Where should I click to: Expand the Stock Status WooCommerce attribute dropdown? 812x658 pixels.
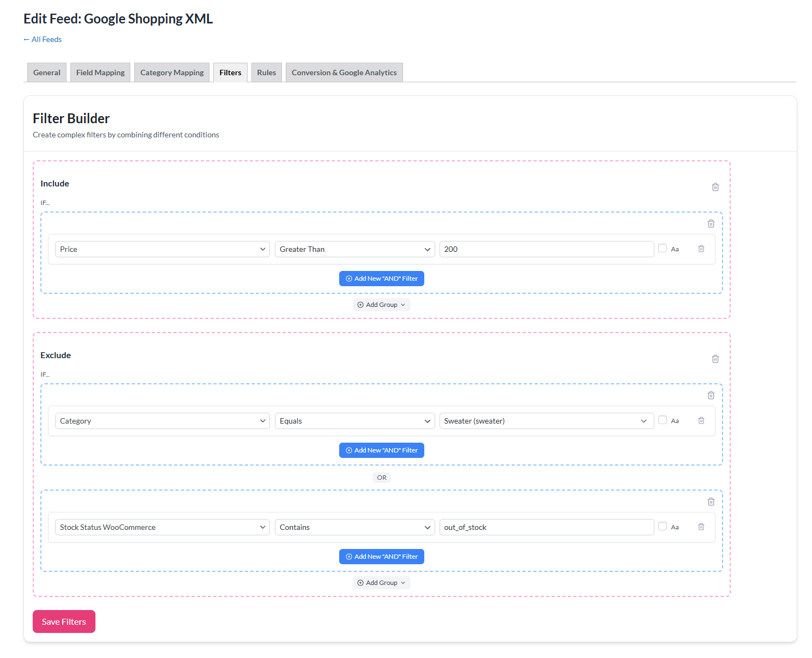[162, 527]
